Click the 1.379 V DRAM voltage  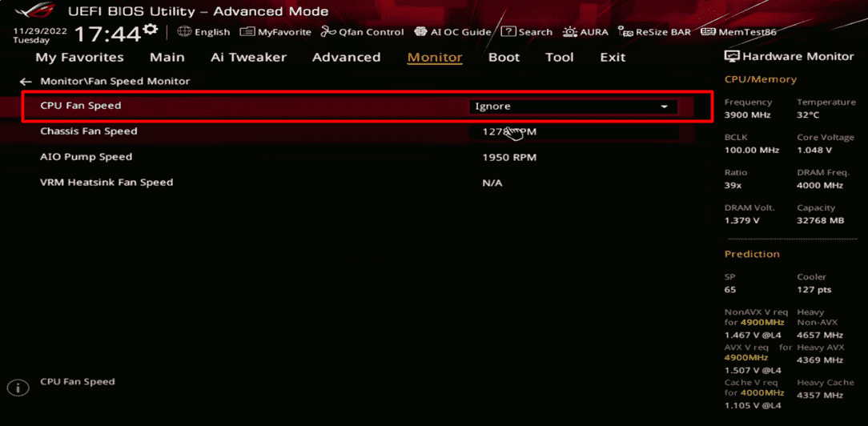point(741,221)
